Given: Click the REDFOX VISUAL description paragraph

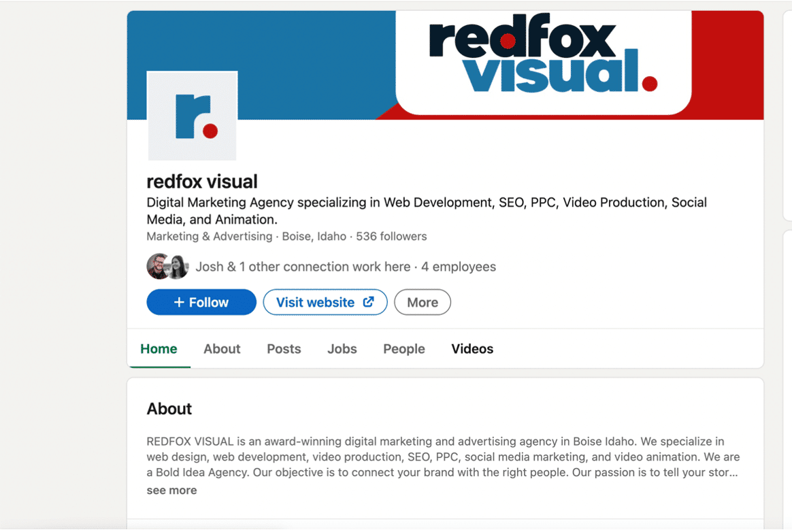Looking at the screenshot, I should (442, 456).
